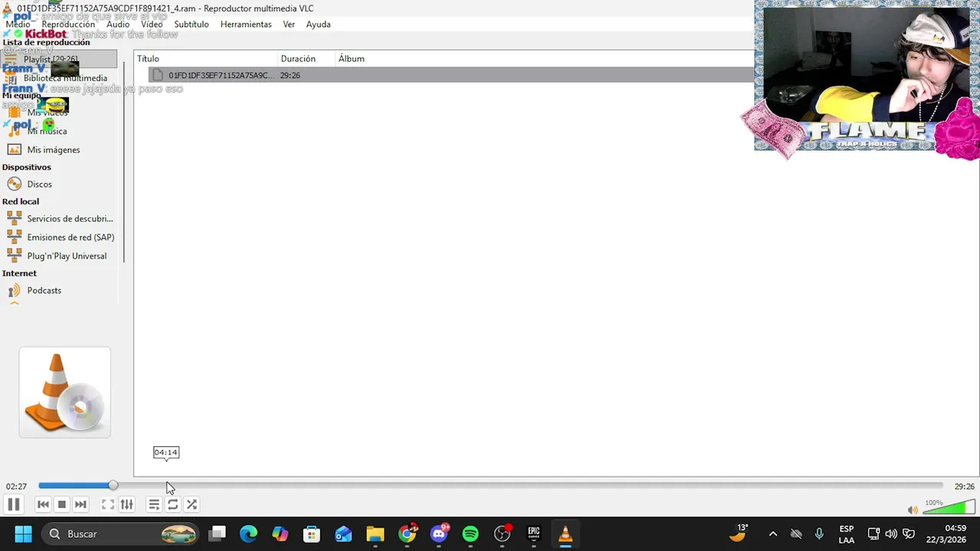
Task: Mute audio via speaker icon
Action: pos(913,510)
